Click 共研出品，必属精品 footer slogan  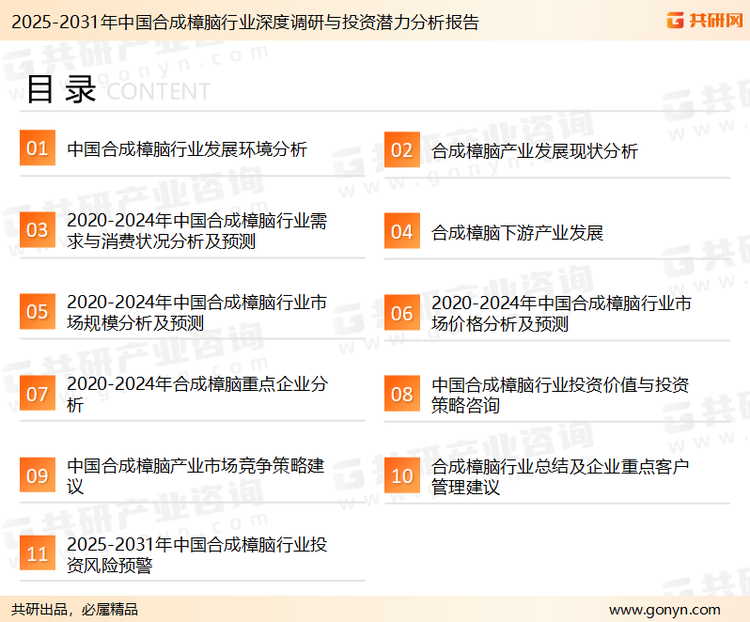74,609
